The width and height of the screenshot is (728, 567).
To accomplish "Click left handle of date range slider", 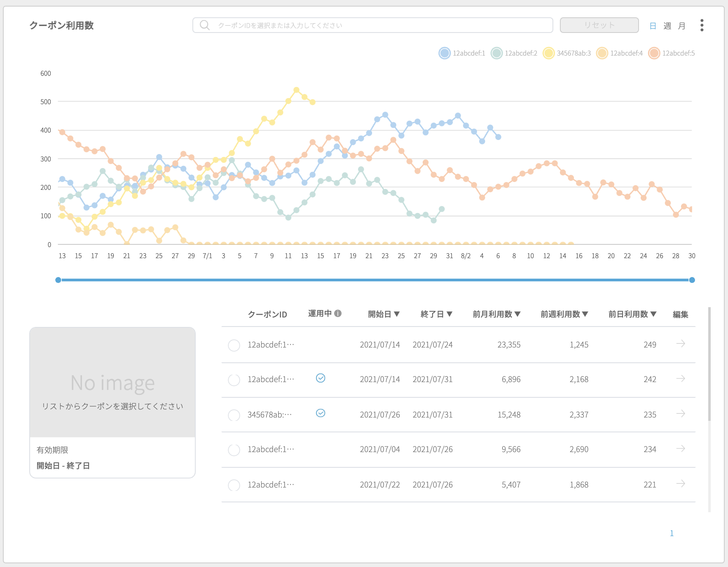I will click(58, 280).
